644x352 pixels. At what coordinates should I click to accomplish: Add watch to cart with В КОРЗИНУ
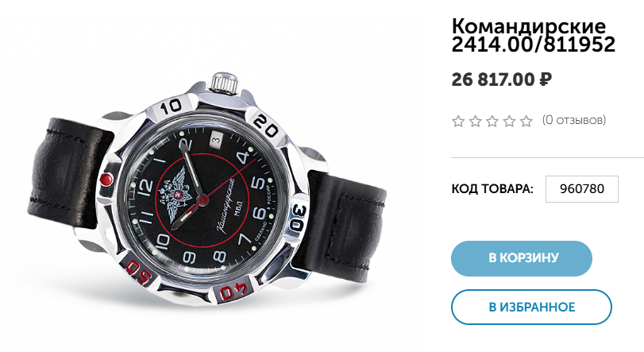coord(522,258)
